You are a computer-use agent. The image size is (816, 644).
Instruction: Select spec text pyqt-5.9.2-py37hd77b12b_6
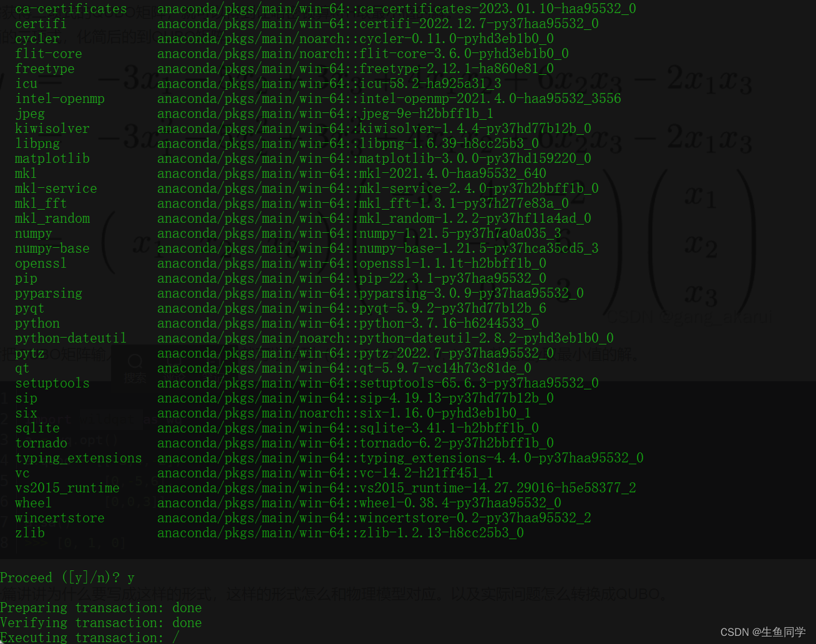tap(453, 308)
